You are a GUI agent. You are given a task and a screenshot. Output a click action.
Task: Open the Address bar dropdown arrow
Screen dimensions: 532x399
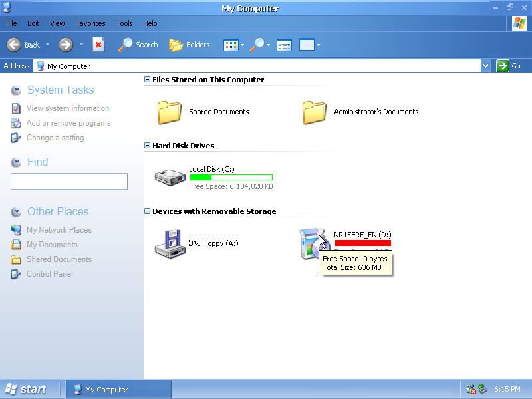point(485,66)
